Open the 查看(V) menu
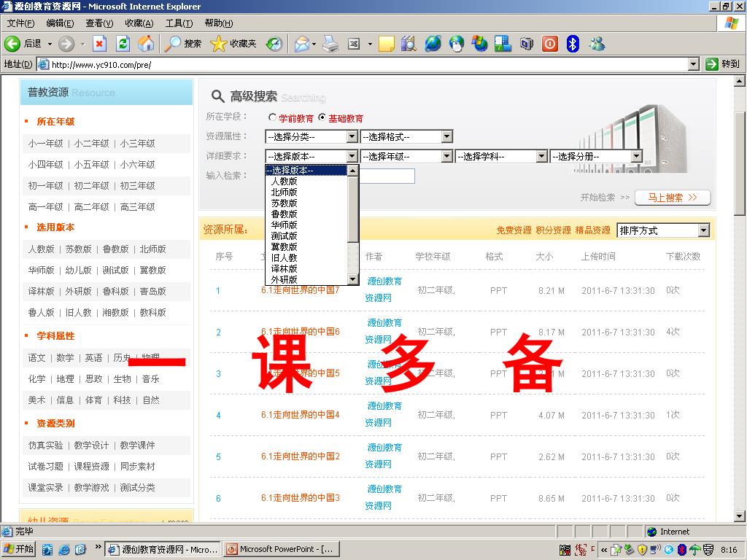The image size is (747, 560). click(99, 23)
